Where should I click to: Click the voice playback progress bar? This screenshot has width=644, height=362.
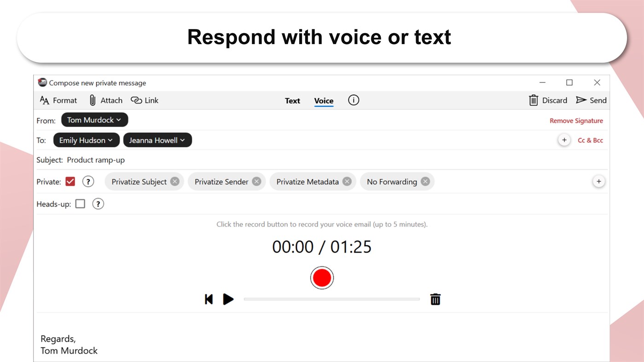point(332,299)
